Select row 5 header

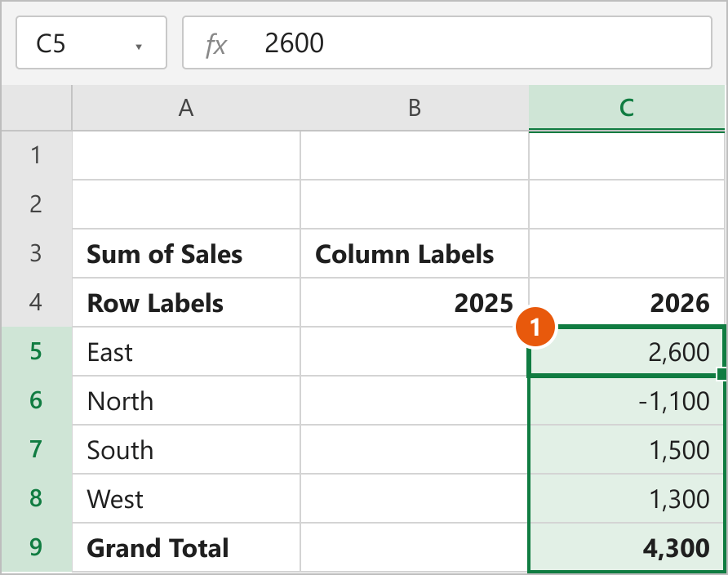pos(36,351)
